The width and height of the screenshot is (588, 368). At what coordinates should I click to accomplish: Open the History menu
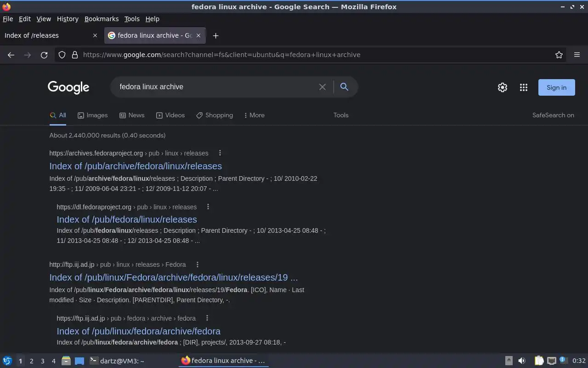(x=68, y=19)
